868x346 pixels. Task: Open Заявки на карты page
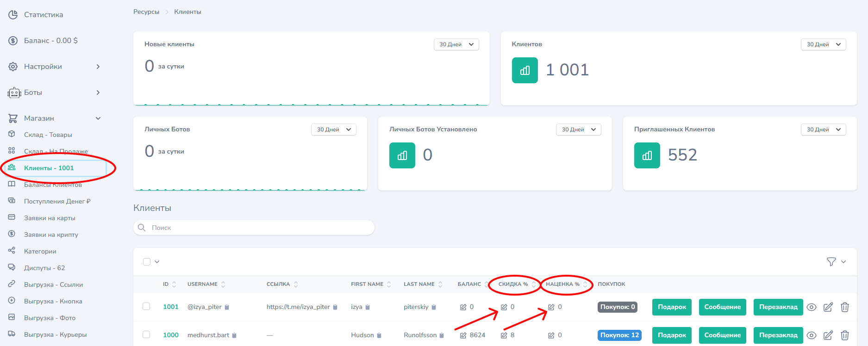50,218
